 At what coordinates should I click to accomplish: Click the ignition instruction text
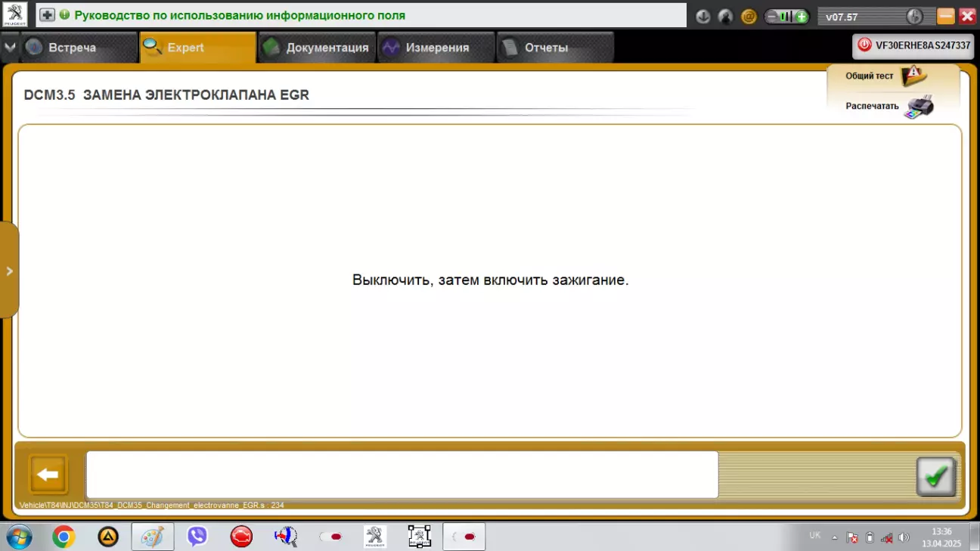pyautogui.click(x=490, y=280)
